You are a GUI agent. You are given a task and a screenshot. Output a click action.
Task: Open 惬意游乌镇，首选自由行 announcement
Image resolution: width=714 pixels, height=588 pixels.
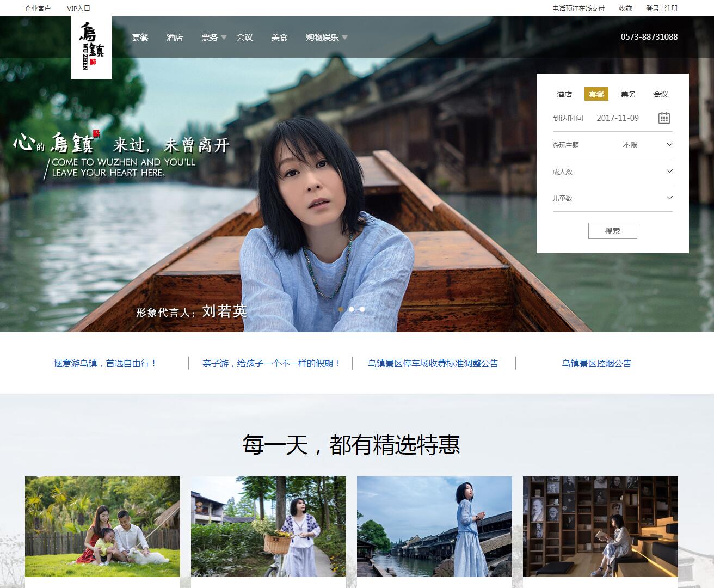tap(106, 363)
